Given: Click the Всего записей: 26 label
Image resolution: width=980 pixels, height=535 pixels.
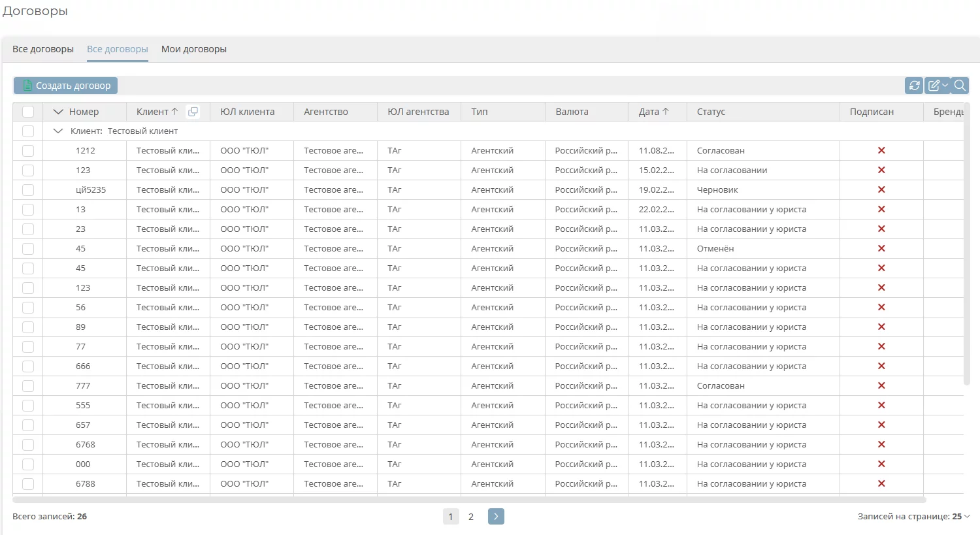Looking at the screenshot, I should tap(50, 517).
